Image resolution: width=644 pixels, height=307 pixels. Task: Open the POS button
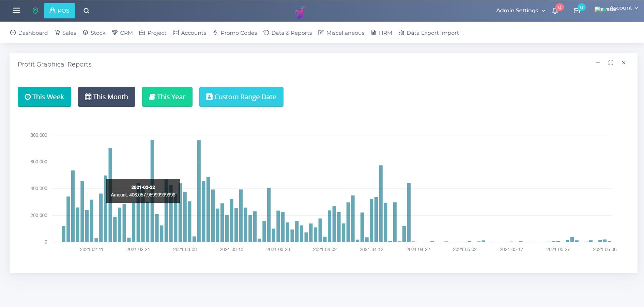60,11
